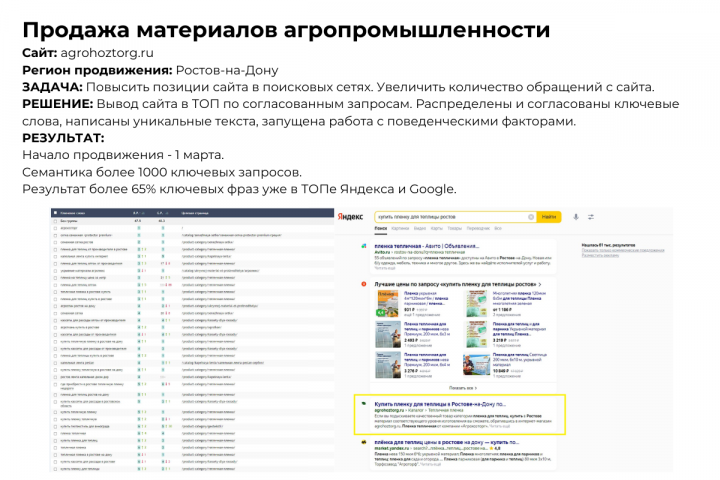Click the Avito favicon beside the first result
Viewport: 720px width, 480px height.
[364, 246]
